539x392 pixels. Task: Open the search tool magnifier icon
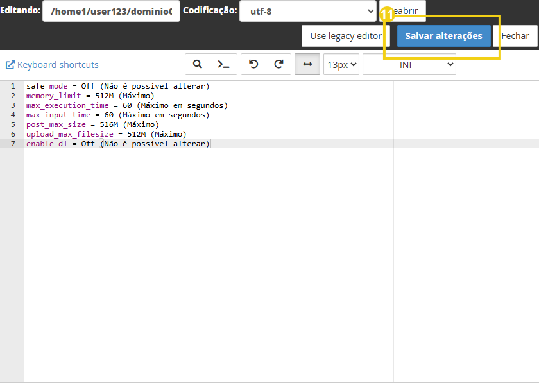(198, 64)
